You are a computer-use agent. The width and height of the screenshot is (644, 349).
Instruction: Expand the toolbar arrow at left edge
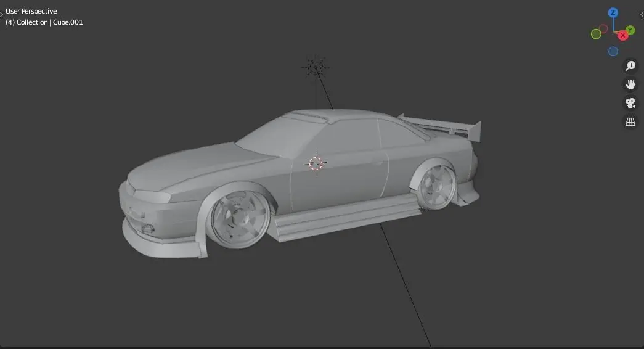2,14
